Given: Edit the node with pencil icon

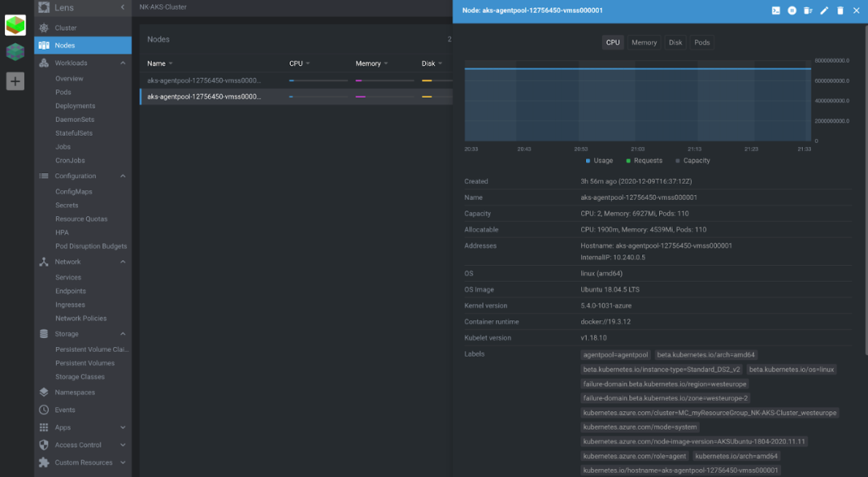Looking at the screenshot, I should pyautogui.click(x=825, y=10).
